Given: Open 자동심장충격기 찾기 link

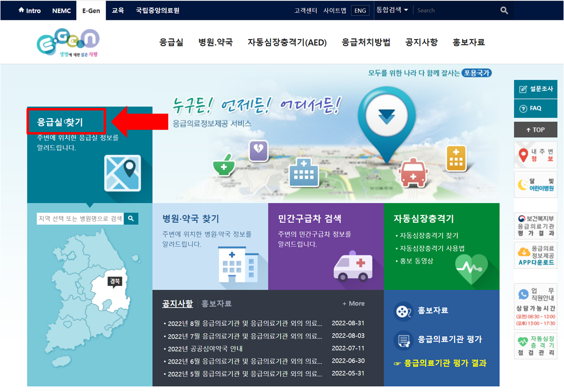Looking at the screenshot, I should click(429, 236).
